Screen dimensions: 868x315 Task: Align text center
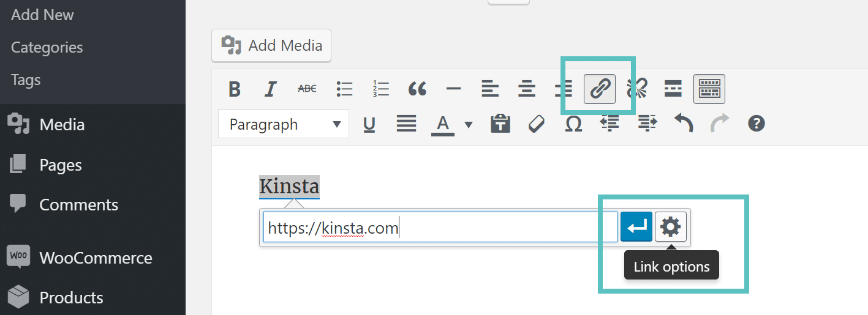(x=526, y=89)
